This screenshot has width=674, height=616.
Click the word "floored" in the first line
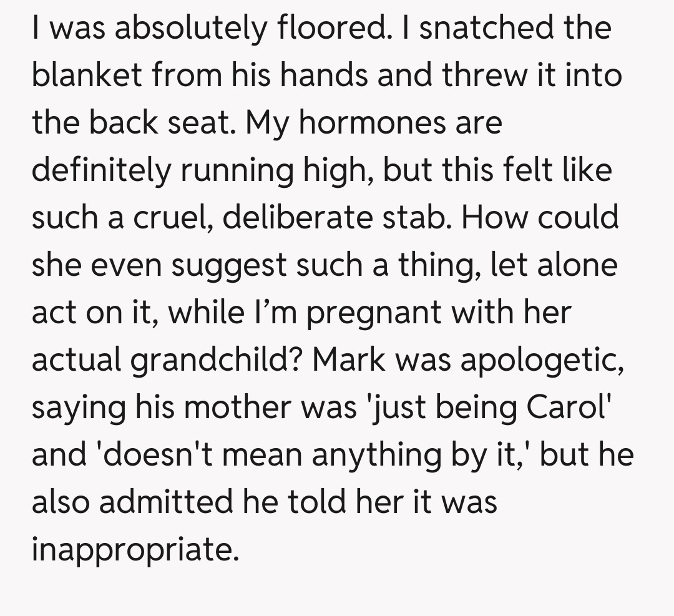coord(328,28)
